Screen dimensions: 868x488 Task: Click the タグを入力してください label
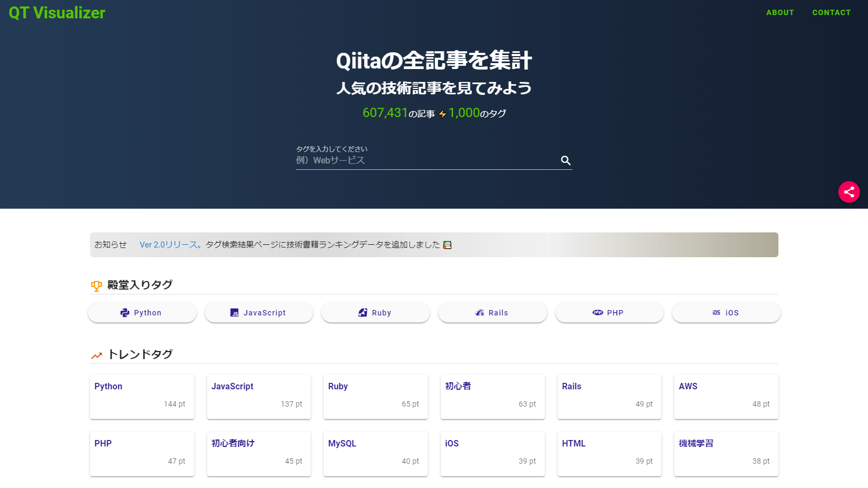point(332,149)
